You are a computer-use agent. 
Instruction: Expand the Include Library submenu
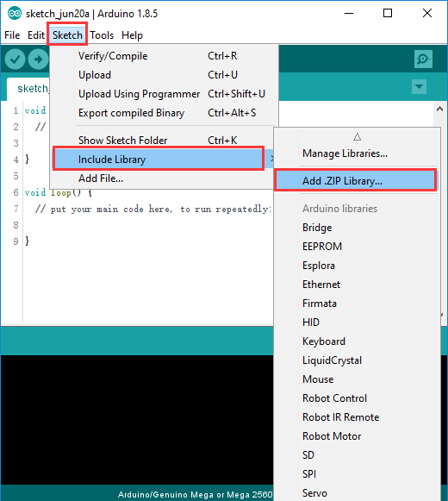pyautogui.click(x=164, y=160)
